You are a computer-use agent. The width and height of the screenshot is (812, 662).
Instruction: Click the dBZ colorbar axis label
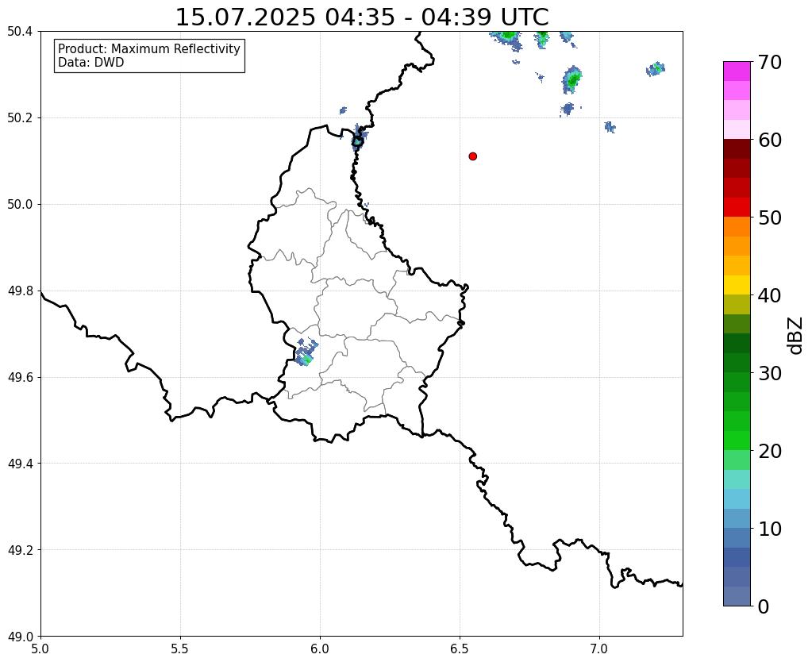pos(796,336)
